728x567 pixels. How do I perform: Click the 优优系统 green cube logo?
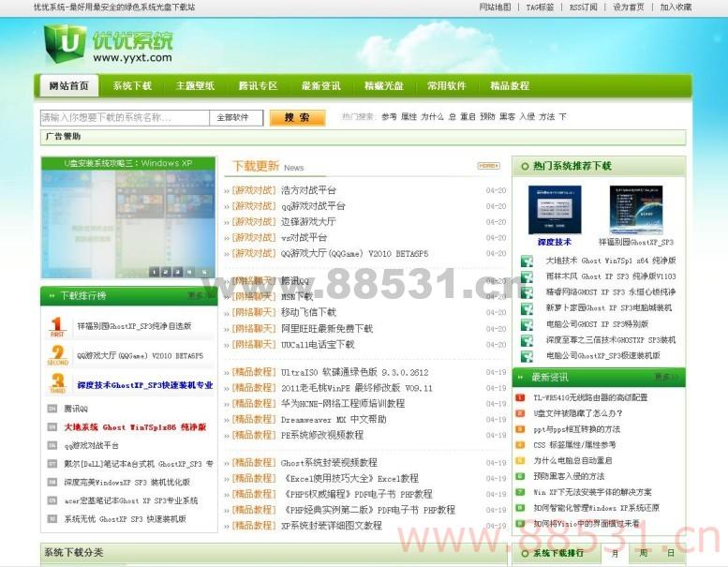pos(65,43)
